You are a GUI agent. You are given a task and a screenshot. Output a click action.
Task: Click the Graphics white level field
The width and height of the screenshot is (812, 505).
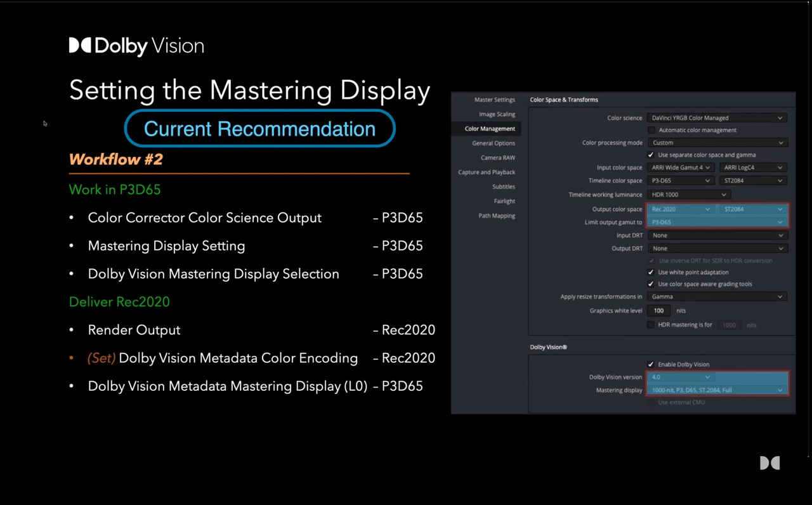[x=660, y=311]
